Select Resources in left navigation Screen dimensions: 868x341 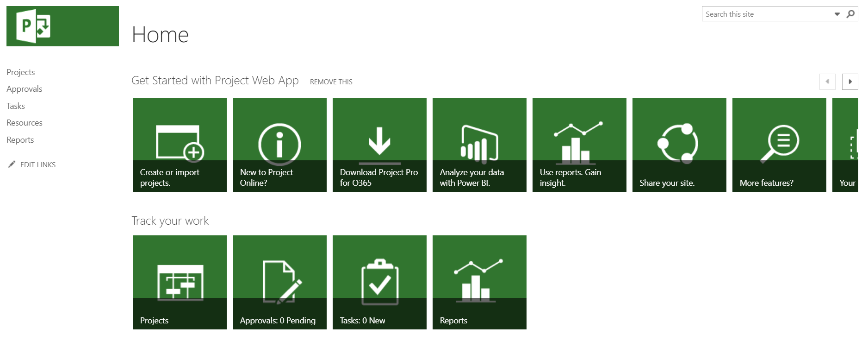tap(25, 123)
